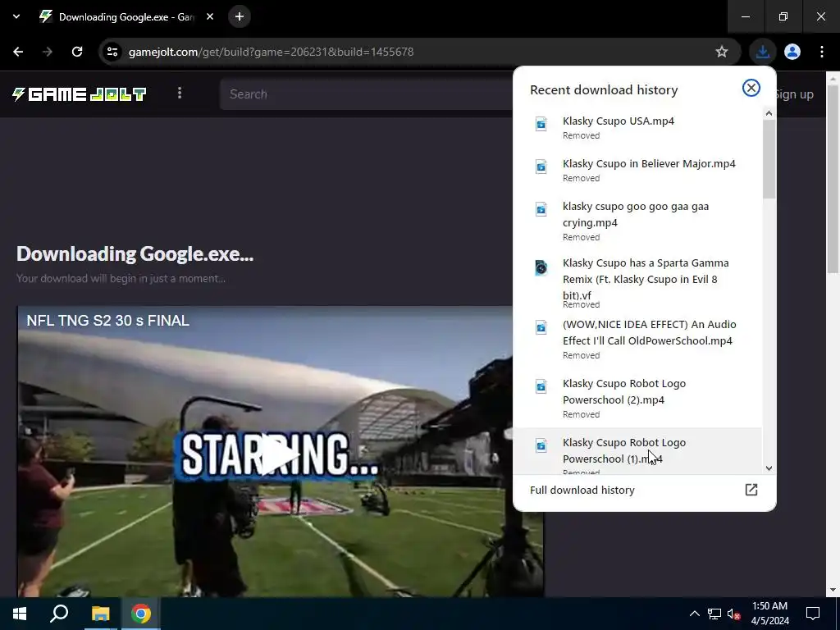Click the page scrollbar down arrow
The width and height of the screenshot is (840, 630).
833,590
